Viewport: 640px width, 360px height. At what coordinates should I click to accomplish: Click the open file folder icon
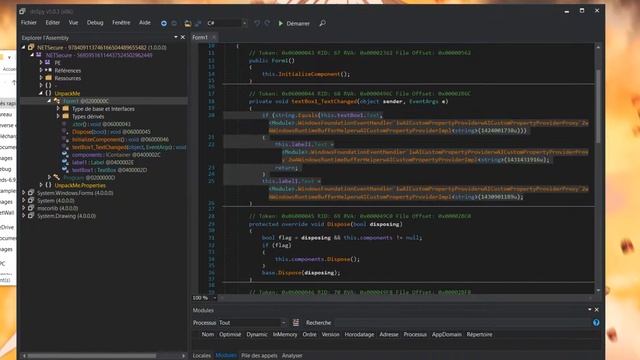pos(187,23)
